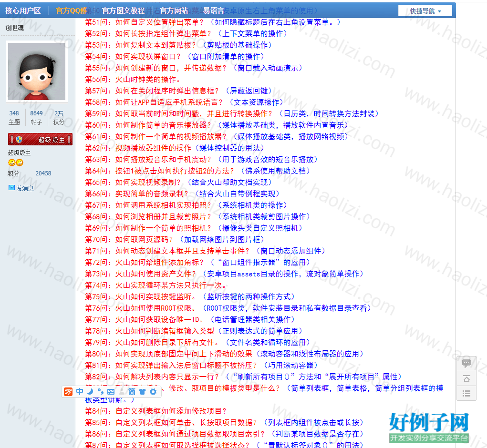Open the skin (shirt) icon on input bar

coord(142,392)
